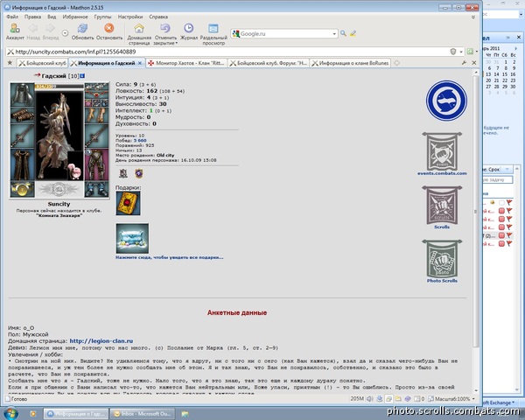Click the boots equipment slot

point(96,189)
